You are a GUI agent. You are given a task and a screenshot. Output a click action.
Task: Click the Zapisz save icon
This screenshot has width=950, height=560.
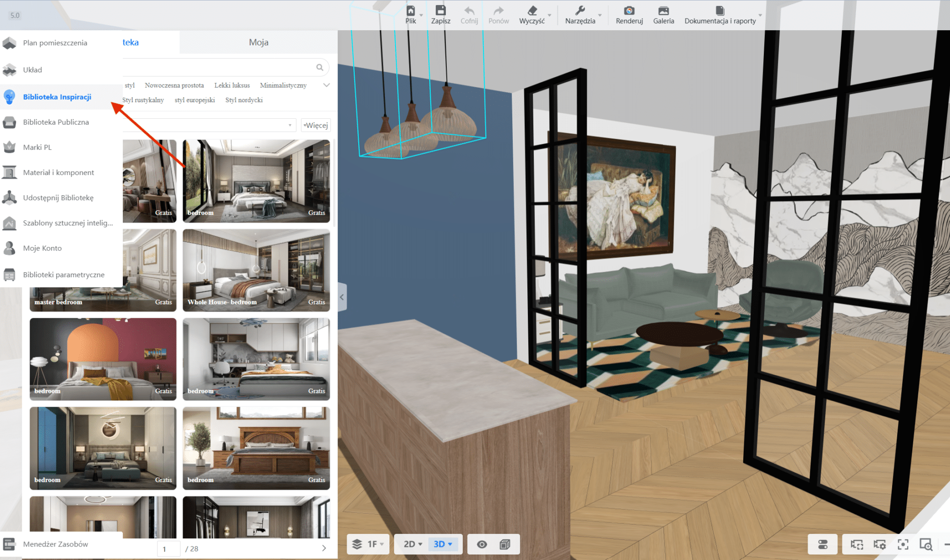pos(440,11)
